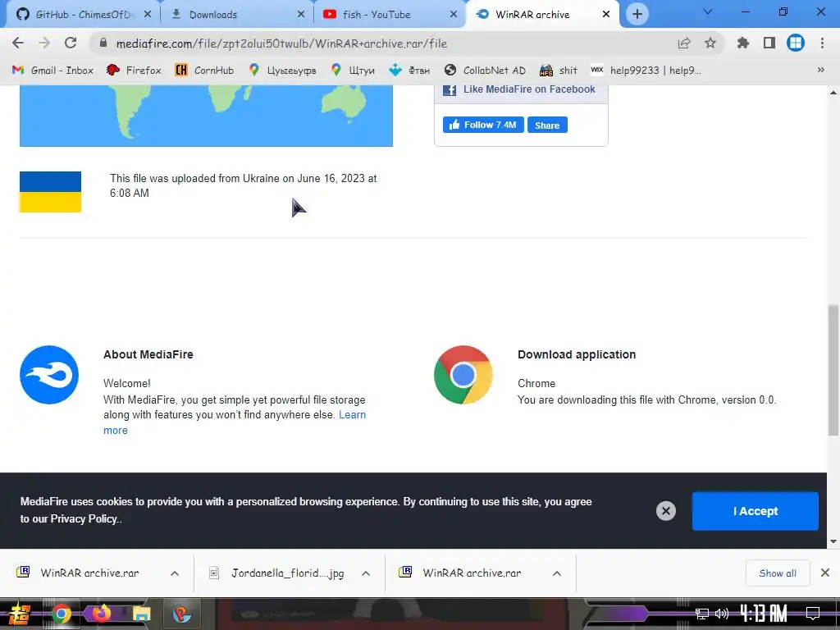Click the Chrome logo under Download application
The width and height of the screenshot is (840, 630).
(463, 375)
